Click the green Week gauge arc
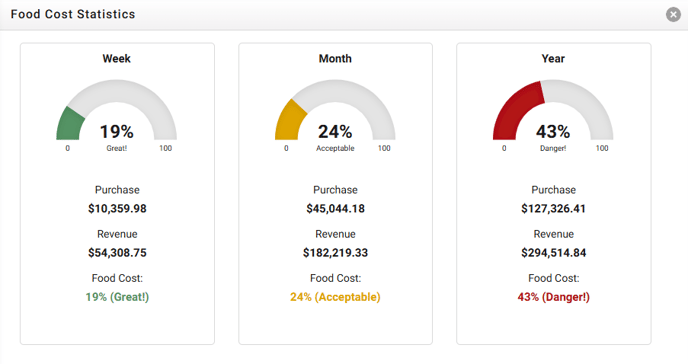Image resolution: width=688 pixels, height=364 pixels. click(x=69, y=124)
